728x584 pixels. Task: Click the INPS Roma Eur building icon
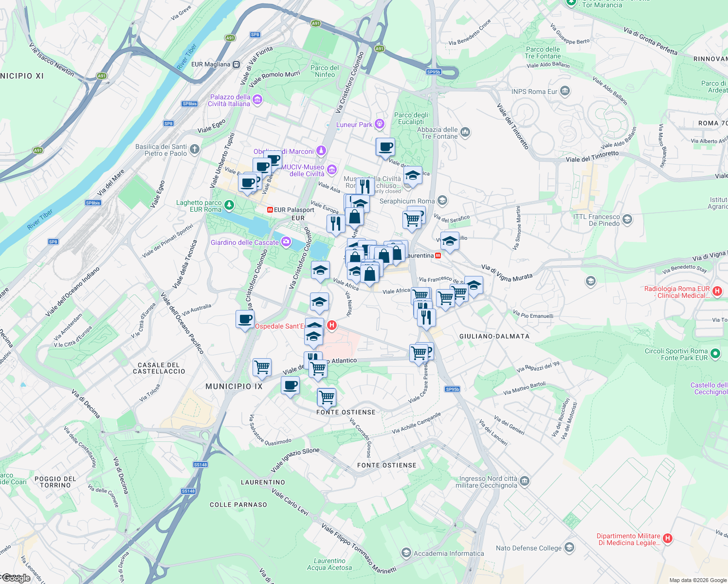pyautogui.click(x=565, y=91)
